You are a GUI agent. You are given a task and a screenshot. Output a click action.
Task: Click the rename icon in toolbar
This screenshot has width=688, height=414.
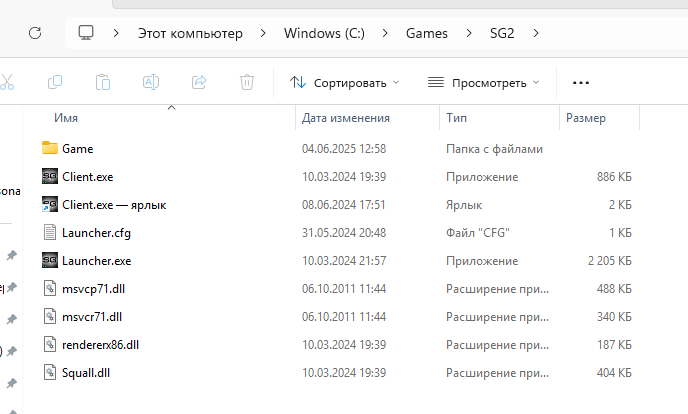coord(151,82)
